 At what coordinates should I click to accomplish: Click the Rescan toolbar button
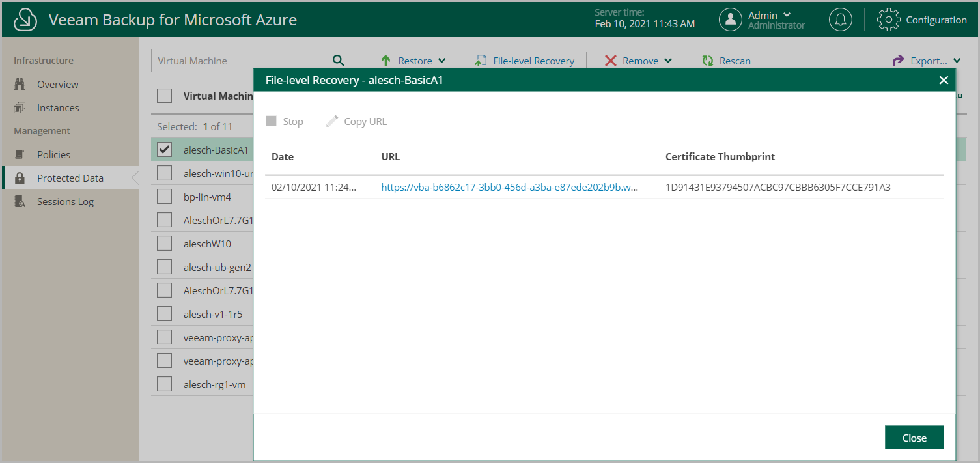click(x=726, y=61)
